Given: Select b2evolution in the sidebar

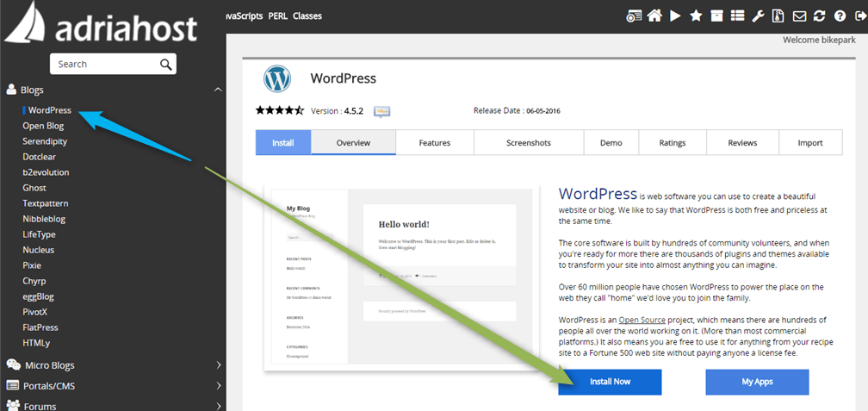Looking at the screenshot, I should click(x=46, y=172).
